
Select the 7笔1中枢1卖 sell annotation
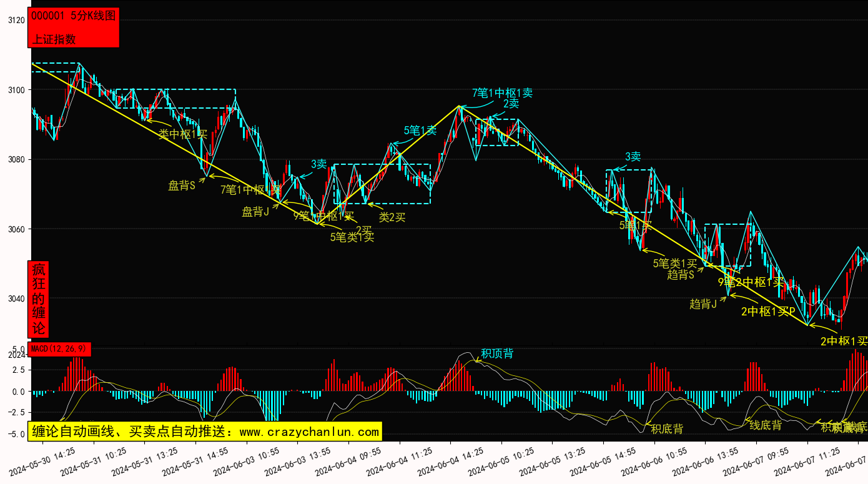[x=502, y=93]
